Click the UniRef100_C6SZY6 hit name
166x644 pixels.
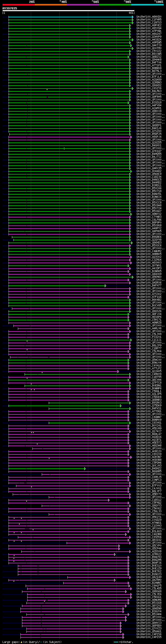point(149,88)
